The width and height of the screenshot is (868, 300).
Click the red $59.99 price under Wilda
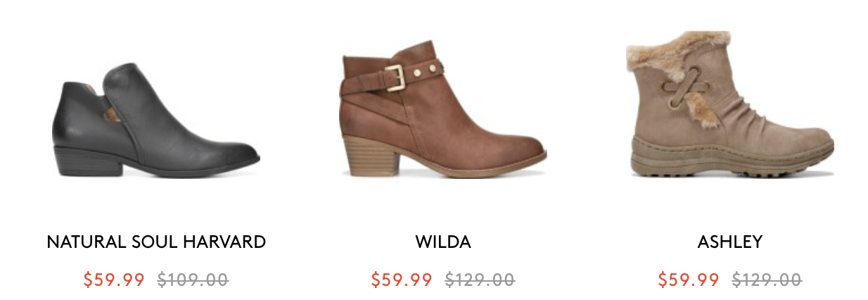click(402, 280)
